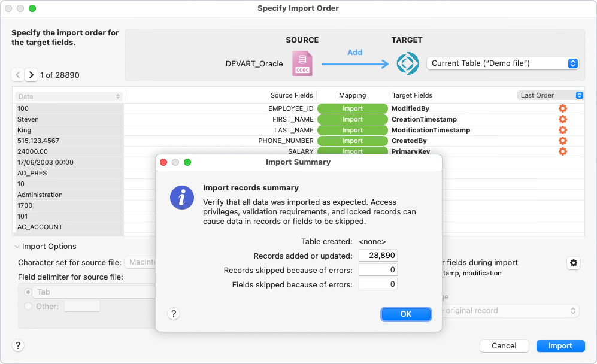Open field options gear next to ModifiedBy
The height and width of the screenshot is (364, 597).
pyautogui.click(x=563, y=108)
